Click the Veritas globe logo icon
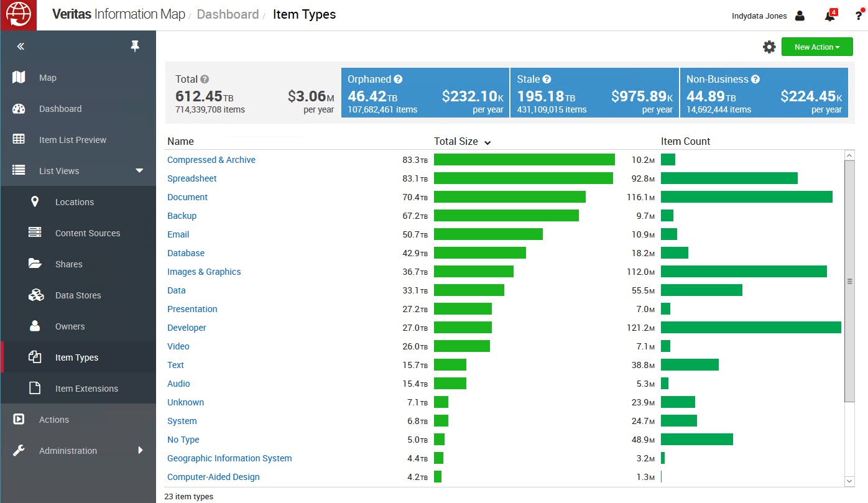The height and width of the screenshot is (503, 868). click(19, 15)
